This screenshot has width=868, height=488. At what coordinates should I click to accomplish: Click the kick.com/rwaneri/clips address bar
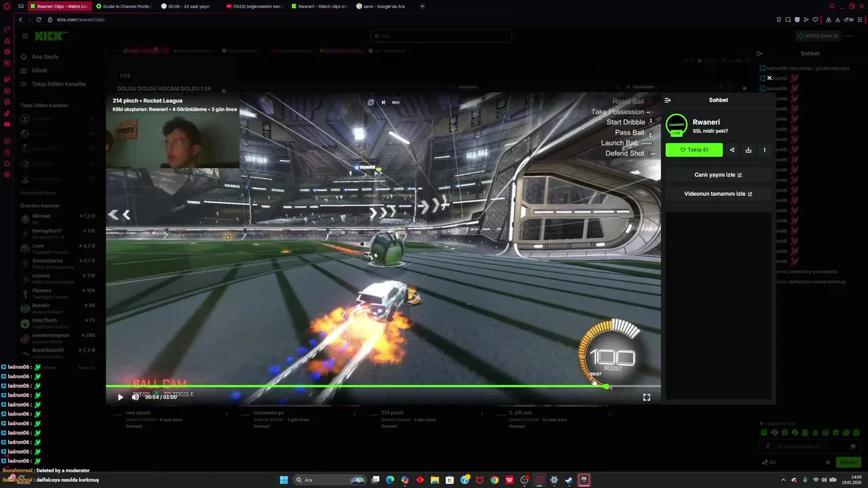[81, 20]
